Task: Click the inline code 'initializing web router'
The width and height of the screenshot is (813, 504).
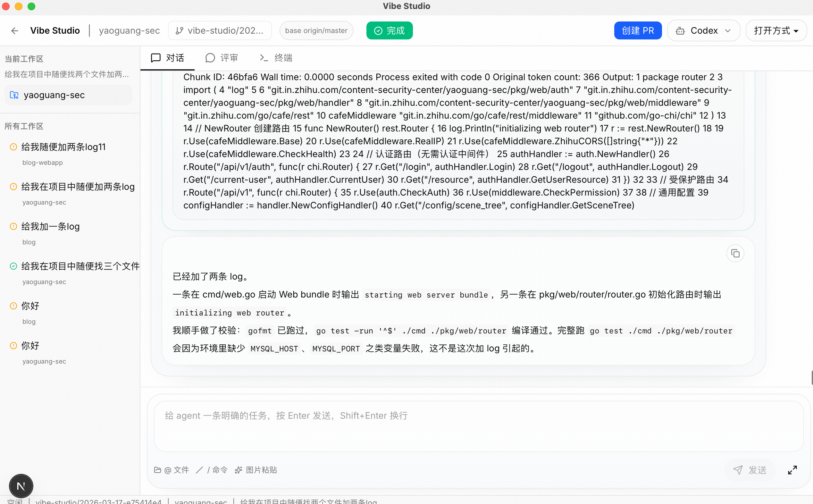Action: coord(230,313)
